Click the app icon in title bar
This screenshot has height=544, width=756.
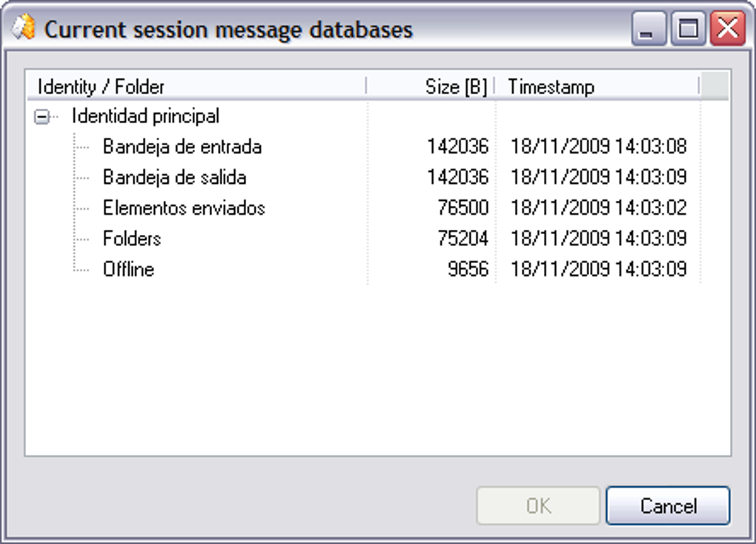point(23,29)
